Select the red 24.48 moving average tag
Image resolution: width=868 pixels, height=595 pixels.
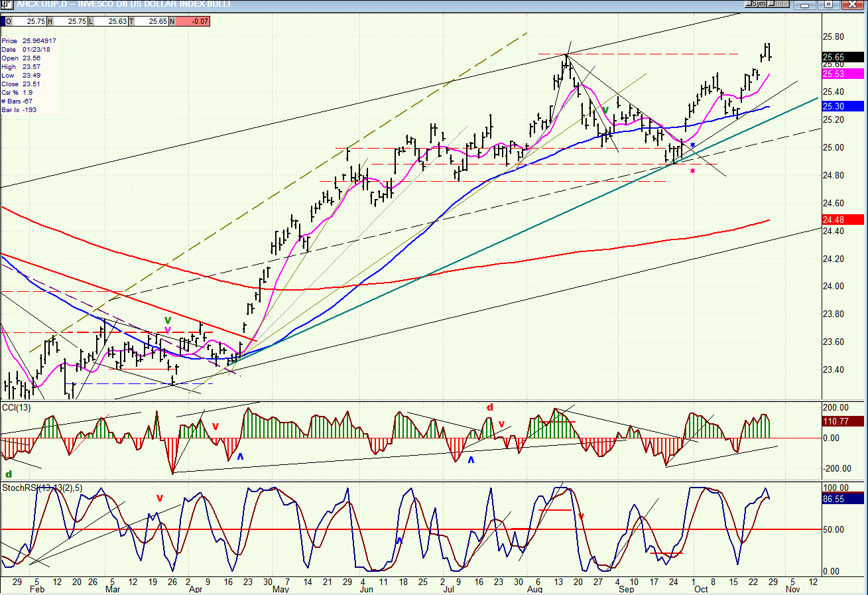[843, 220]
